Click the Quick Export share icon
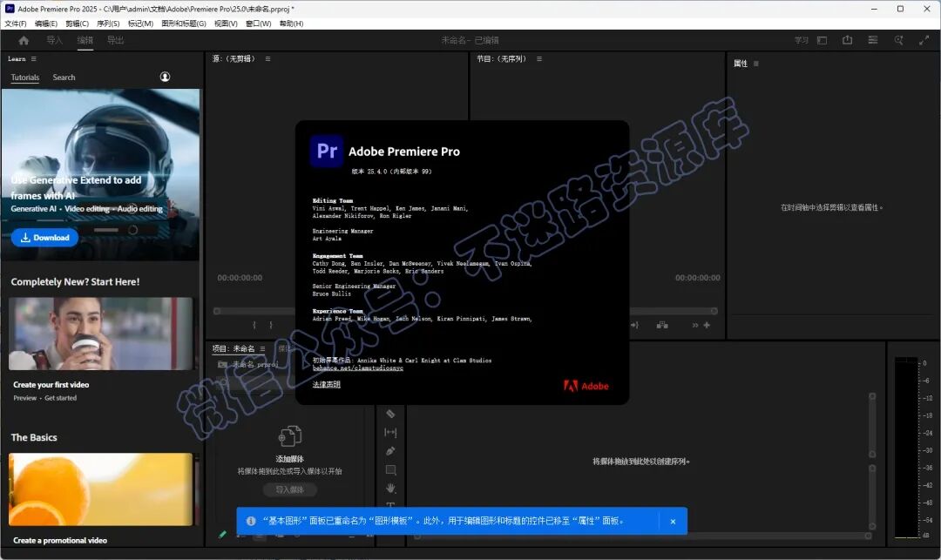This screenshot has height=560, width=941. coord(848,39)
